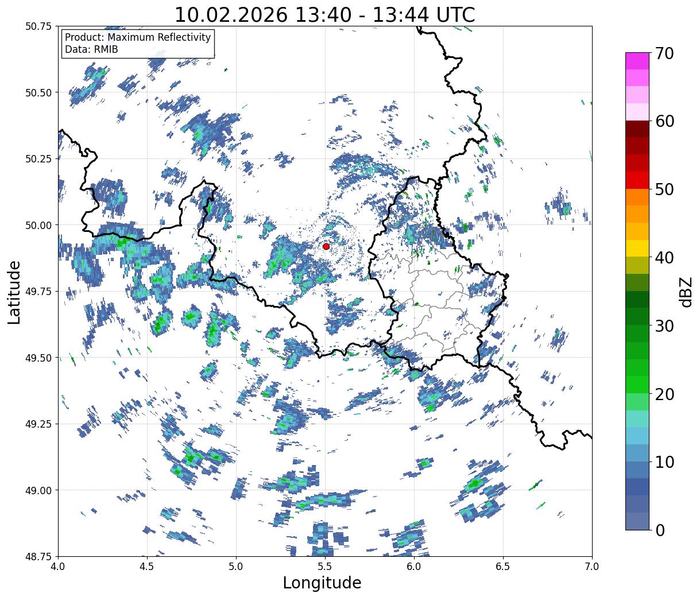Click the 60 tick on the colorbar
This screenshot has height=597, width=700.
click(664, 121)
